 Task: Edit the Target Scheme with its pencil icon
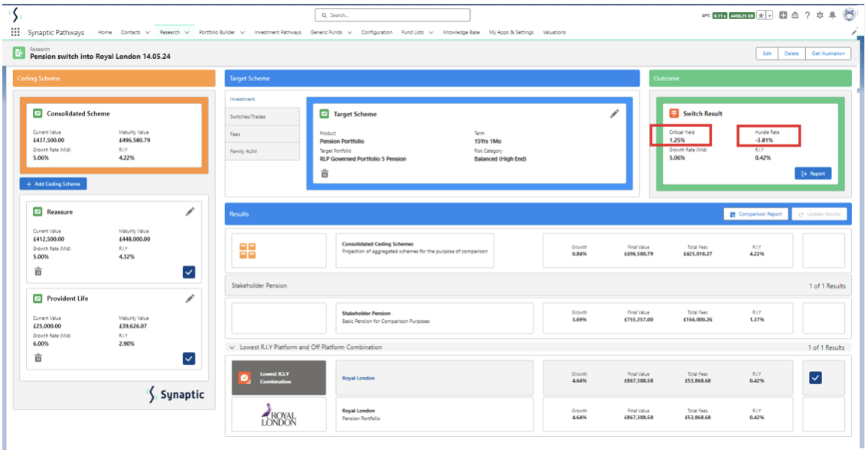tap(615, 114)
